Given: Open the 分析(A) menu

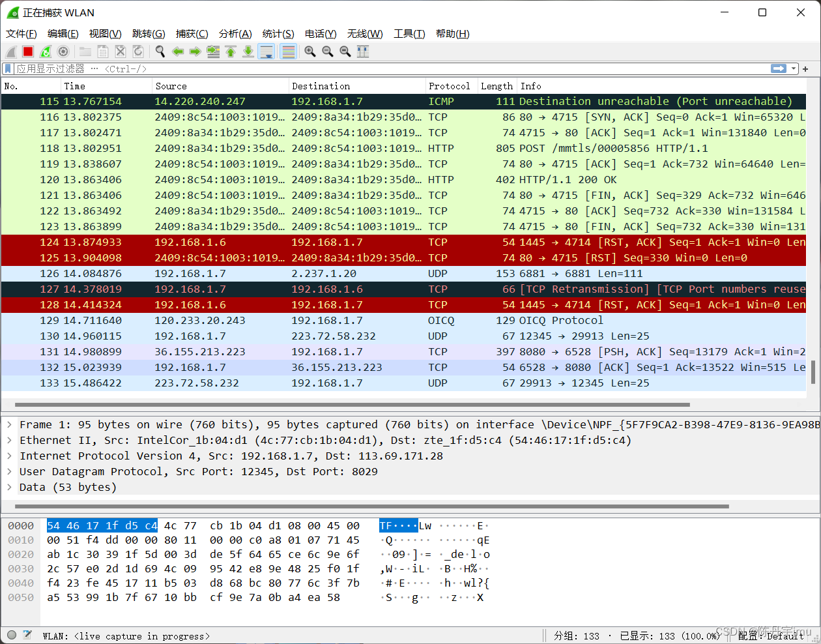Looking at the screenshot, I should pyautogui.click(x=235, y=34).
